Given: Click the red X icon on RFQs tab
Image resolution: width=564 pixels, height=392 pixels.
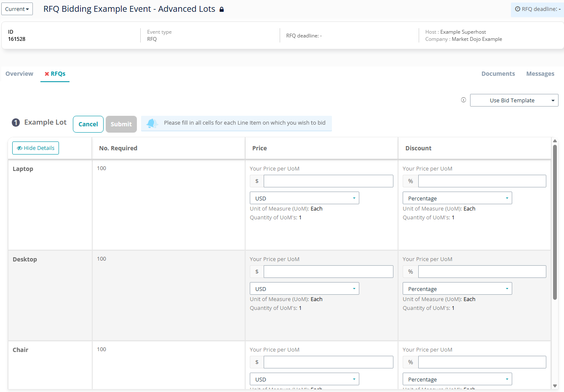Looking at the screenshot, I should pos(47,74).
